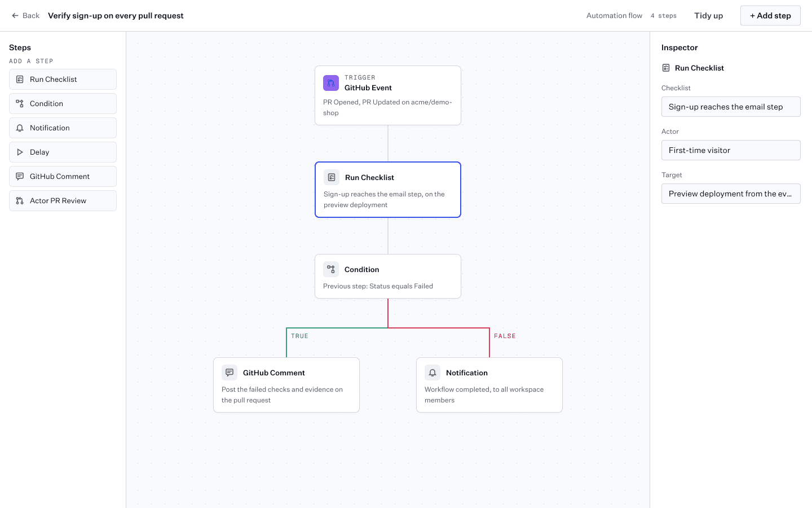Click the bell icon on Notification node
Screen dimensions: 812x508
433,373
